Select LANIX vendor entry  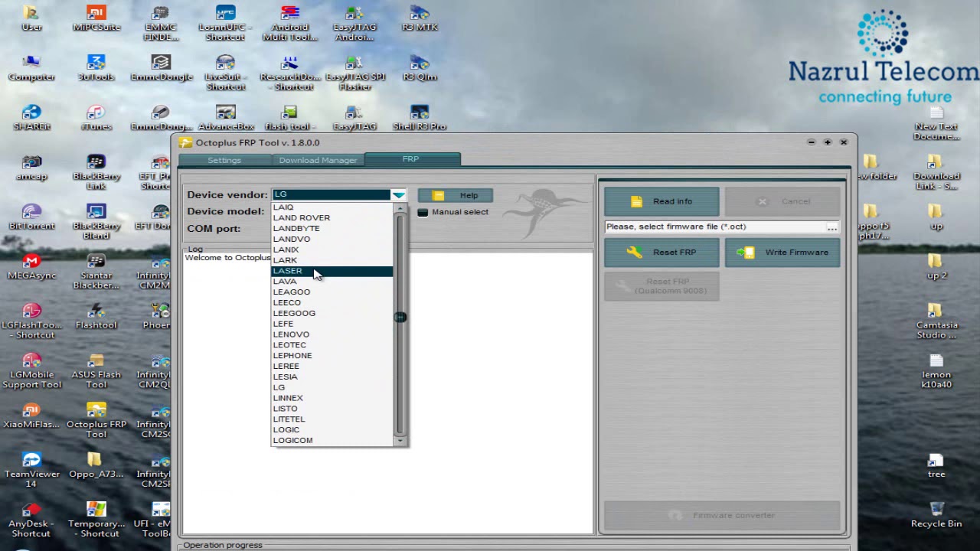pyautogui.click(x=332, y=249)
